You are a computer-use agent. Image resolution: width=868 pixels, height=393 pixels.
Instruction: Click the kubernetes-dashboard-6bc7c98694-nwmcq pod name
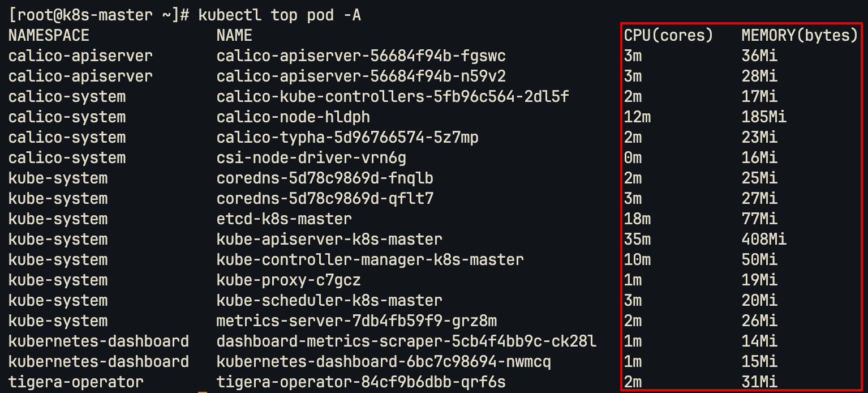(384, 362)
